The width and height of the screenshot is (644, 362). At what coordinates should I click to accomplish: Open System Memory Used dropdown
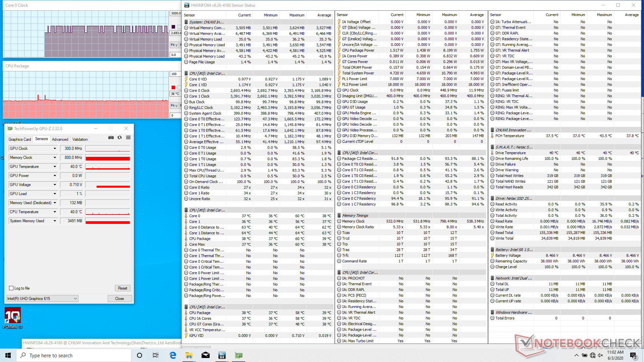tap(55, 221)
